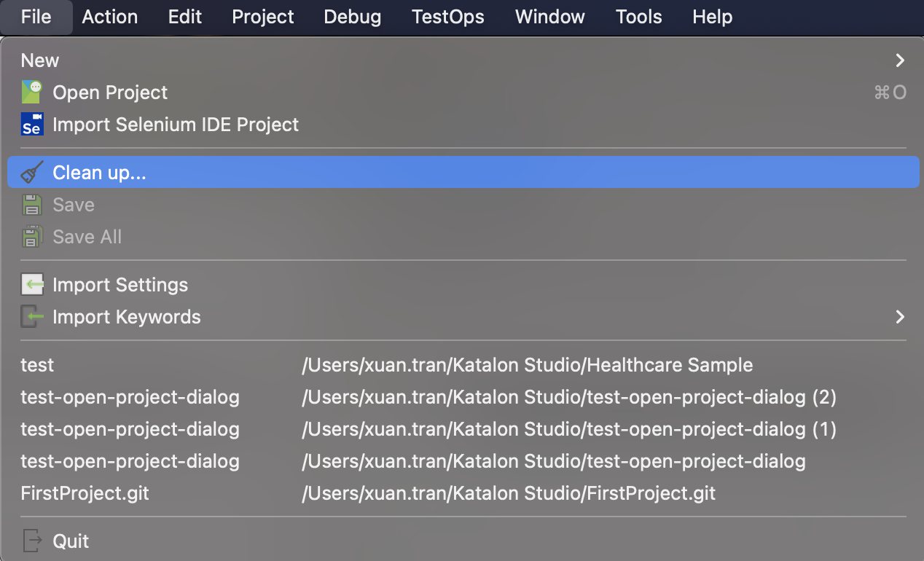Expand the Import Keywords submenu arrow

pyautogui.click(x=900, y=317)
